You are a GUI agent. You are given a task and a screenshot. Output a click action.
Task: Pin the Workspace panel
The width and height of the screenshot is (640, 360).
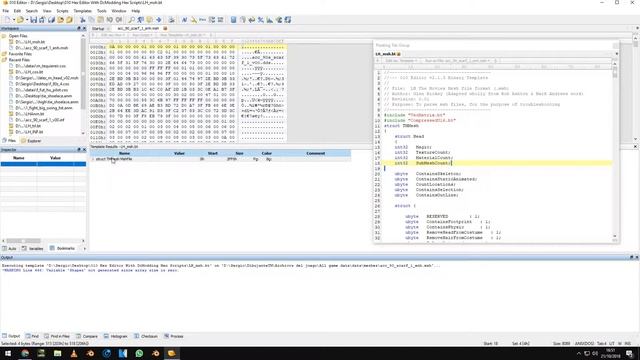[x=79, y=29]
